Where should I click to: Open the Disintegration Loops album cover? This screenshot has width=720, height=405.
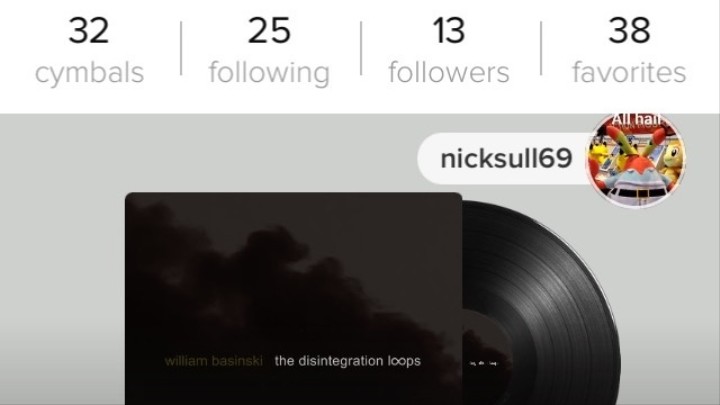click(x=293, y=298)
